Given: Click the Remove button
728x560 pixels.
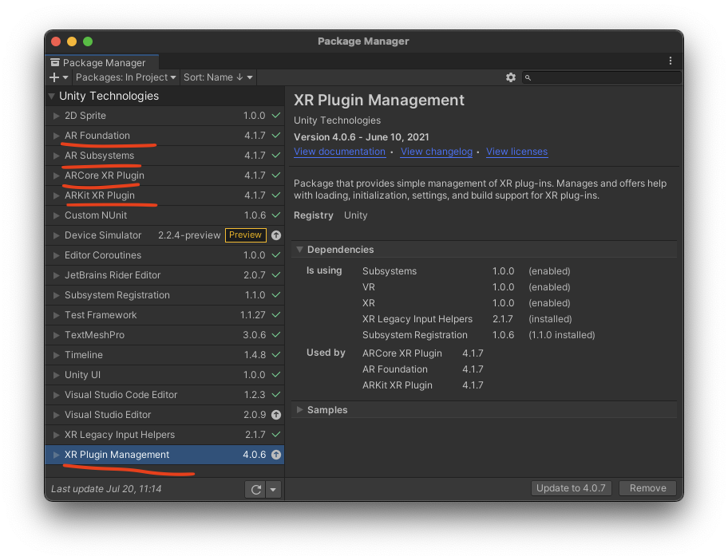Looking at the screenshot, I should pos(647,487).
